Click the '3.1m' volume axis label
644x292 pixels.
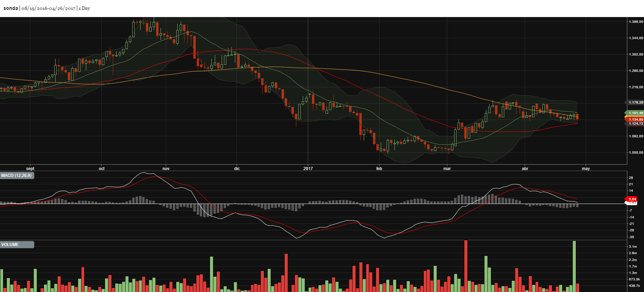coord(633,247)
